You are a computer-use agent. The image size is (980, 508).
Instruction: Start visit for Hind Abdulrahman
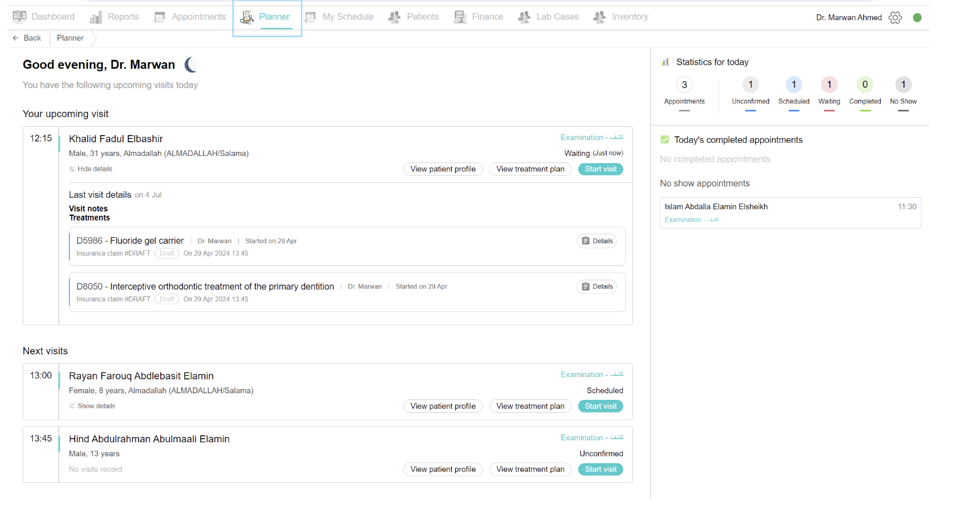point(601,469)
